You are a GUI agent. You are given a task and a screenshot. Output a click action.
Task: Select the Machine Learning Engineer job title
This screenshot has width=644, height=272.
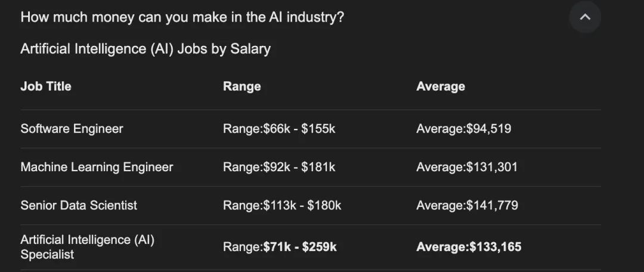(x=97, y=167)
